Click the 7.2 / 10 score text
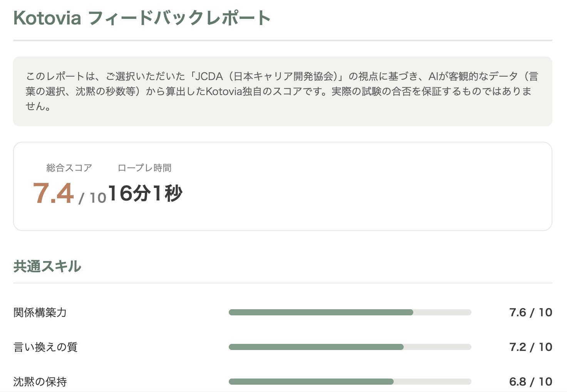The height and width of the screenshot is (392, 567). [x=531, y=347]
